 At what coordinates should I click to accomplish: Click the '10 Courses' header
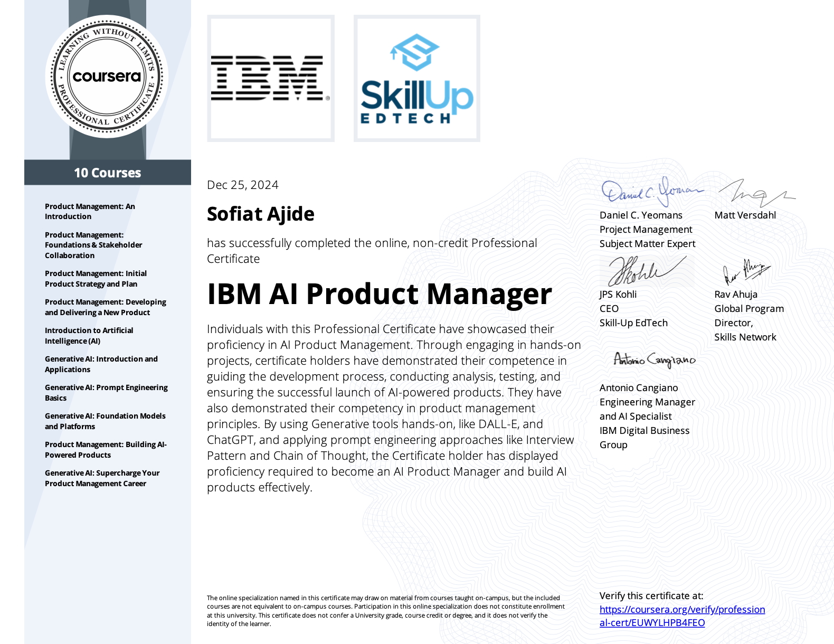[108, 173]
